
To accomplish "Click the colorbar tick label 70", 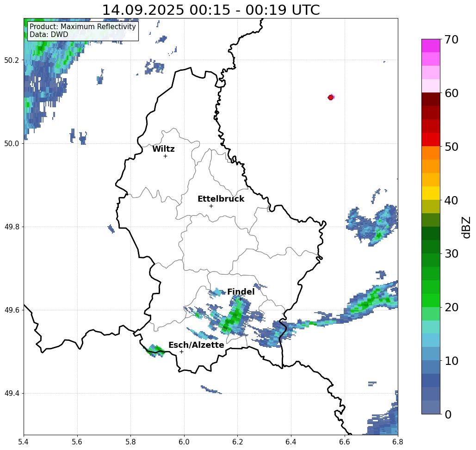I will pos(451,39).
